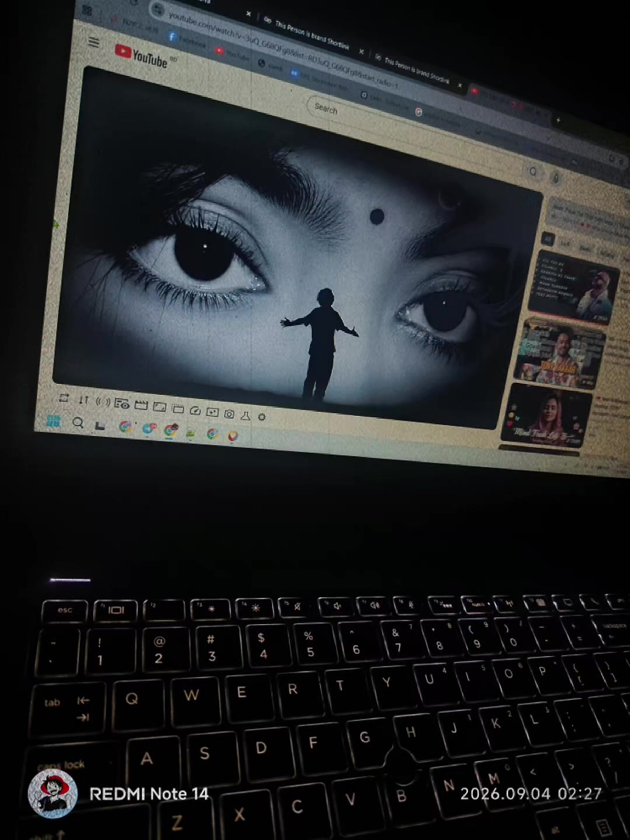The height and width of the screenshot is (840, 630).
Task: Click the magnifier search button on YouTube
Action: point(533,171)
